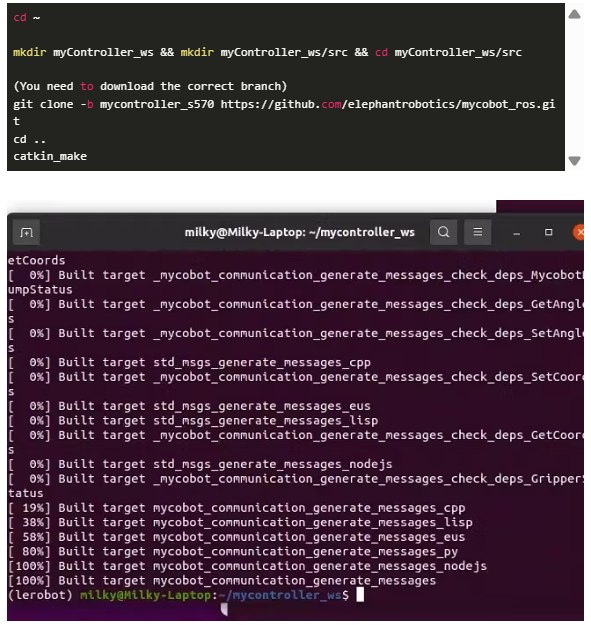
Task: Click the "cd .." command line
Action: [29, 139]
